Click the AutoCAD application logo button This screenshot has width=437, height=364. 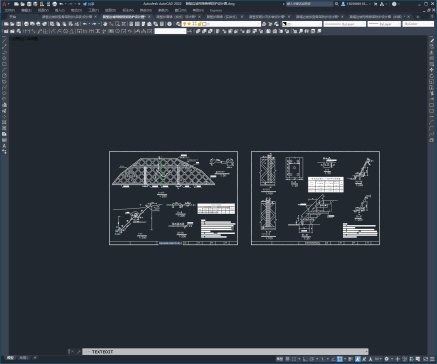[4, 4]
